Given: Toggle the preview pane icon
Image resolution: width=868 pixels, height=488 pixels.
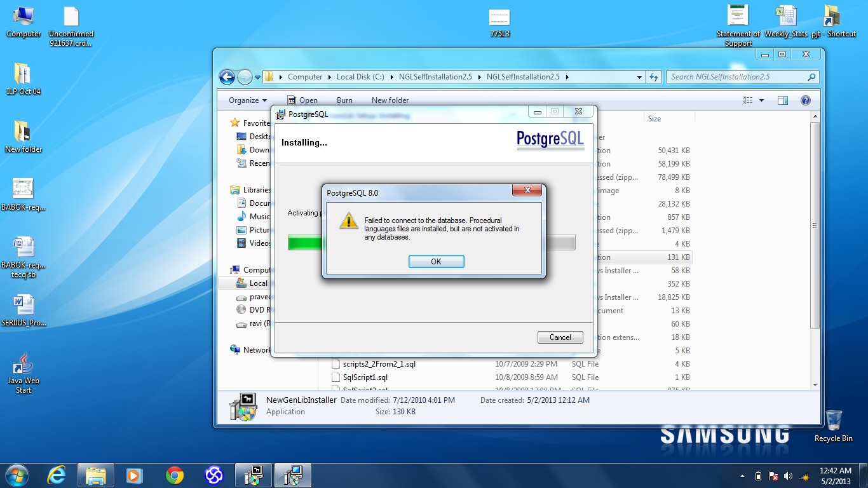Looking at the screenshot, I should 783,100.
